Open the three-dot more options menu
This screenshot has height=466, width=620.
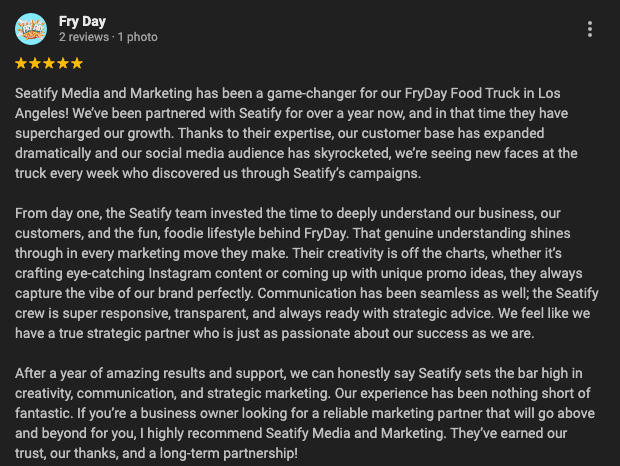coord(591,29)
